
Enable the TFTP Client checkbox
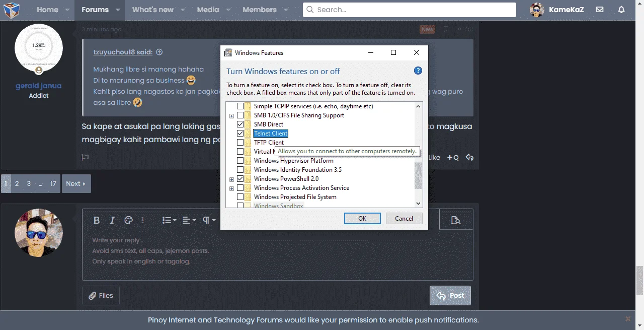click(x=240, y=143)
